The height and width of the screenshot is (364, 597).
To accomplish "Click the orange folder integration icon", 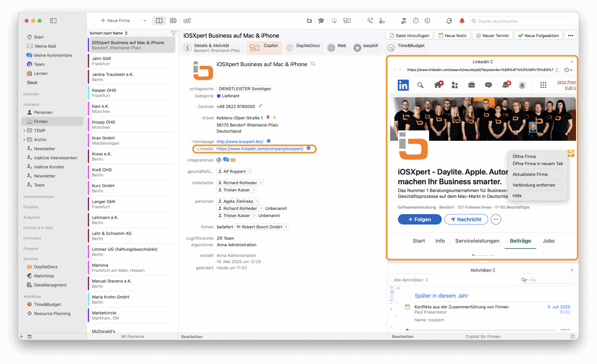I will tap(233, 160).
